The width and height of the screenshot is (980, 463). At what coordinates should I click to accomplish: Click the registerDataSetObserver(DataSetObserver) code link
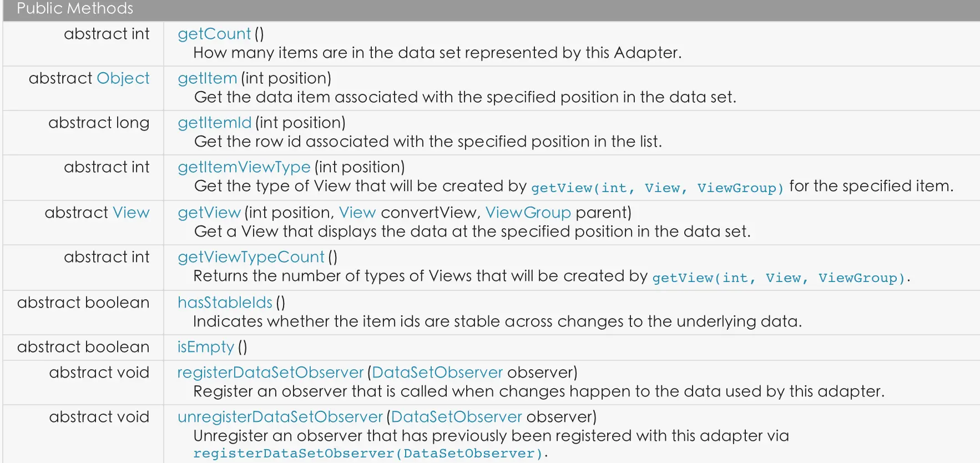[368, 454]
